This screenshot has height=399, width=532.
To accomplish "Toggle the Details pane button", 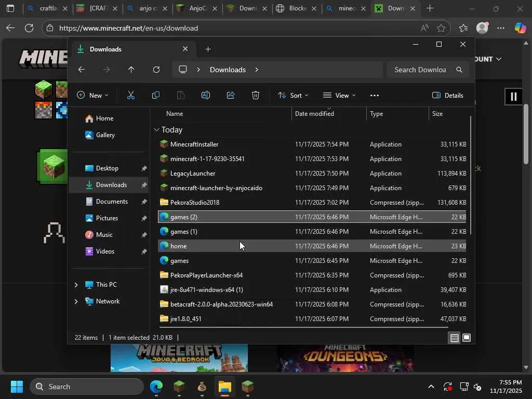I will click(x=448, y=96).
